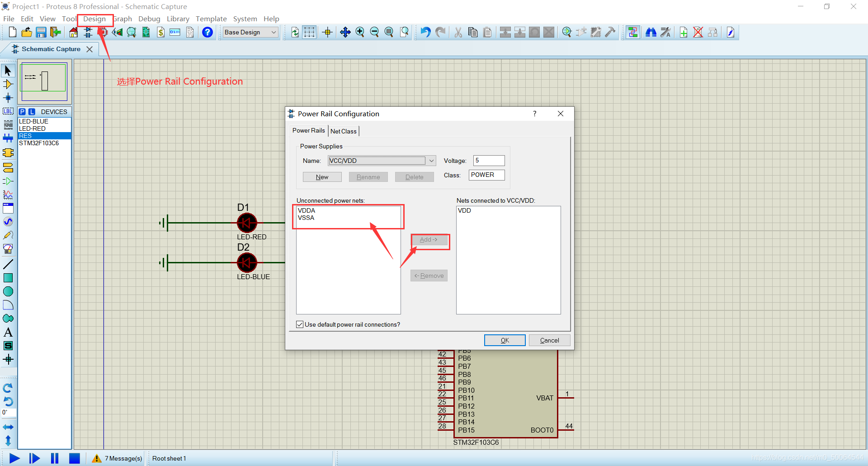Select the Component Mode tool
Image resolution: width=868 pixels, height=466 pixels.
pos(8,84)
